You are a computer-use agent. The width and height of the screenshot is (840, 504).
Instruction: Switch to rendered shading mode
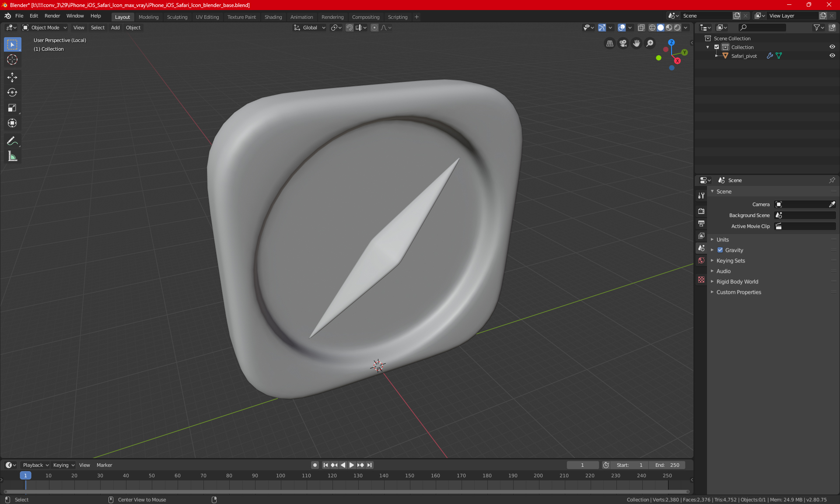(x=677, y=28)
